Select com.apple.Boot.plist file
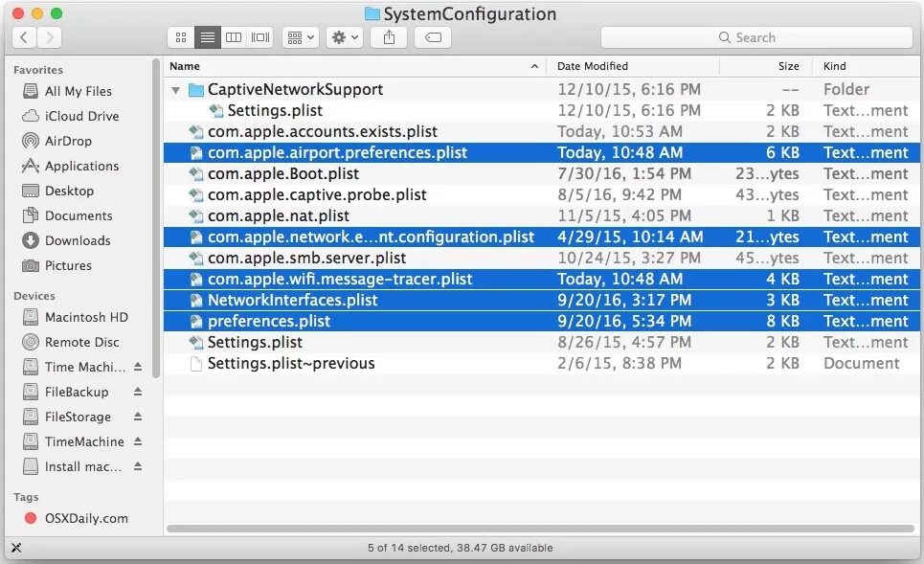This screenshot has width=924, height=564. click(x=542, y=174)
